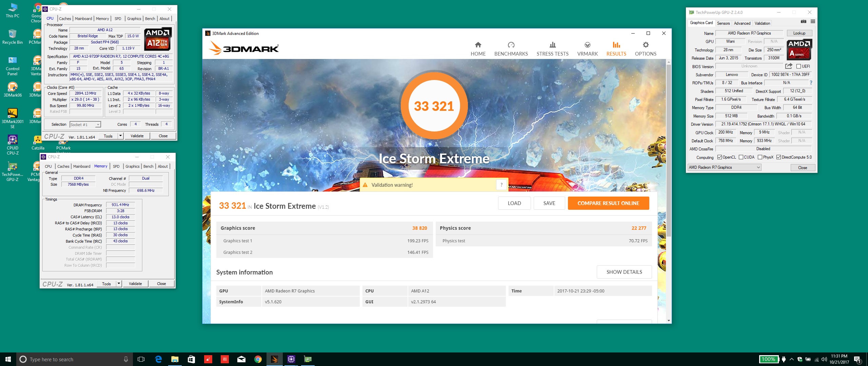Click the Validation warning triangle icon
Screen dimensions: 868x366
tap(365, 185)
